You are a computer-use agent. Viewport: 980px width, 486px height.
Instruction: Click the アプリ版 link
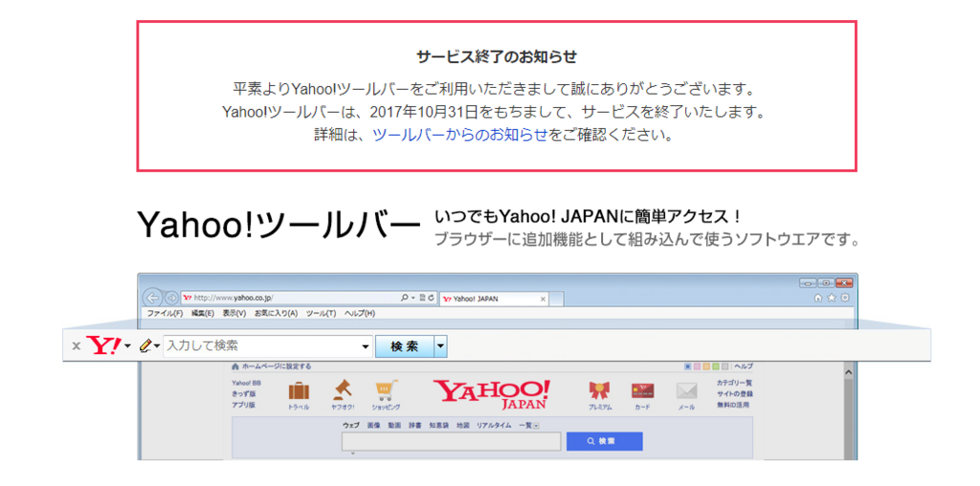coord(244,405)
